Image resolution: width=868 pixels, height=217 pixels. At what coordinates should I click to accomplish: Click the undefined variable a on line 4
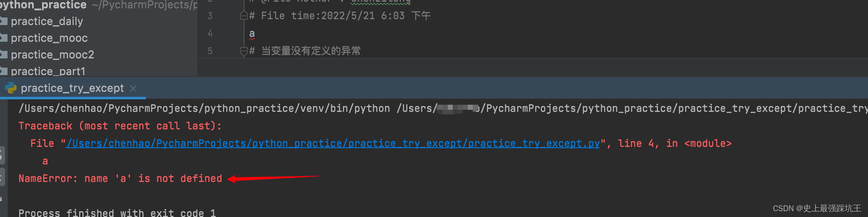(252, 33)
